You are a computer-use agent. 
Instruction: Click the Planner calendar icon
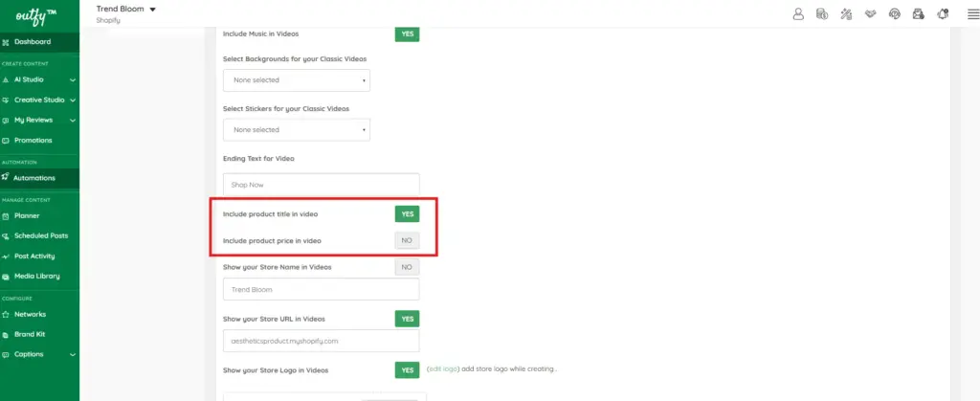click(6, 216)
